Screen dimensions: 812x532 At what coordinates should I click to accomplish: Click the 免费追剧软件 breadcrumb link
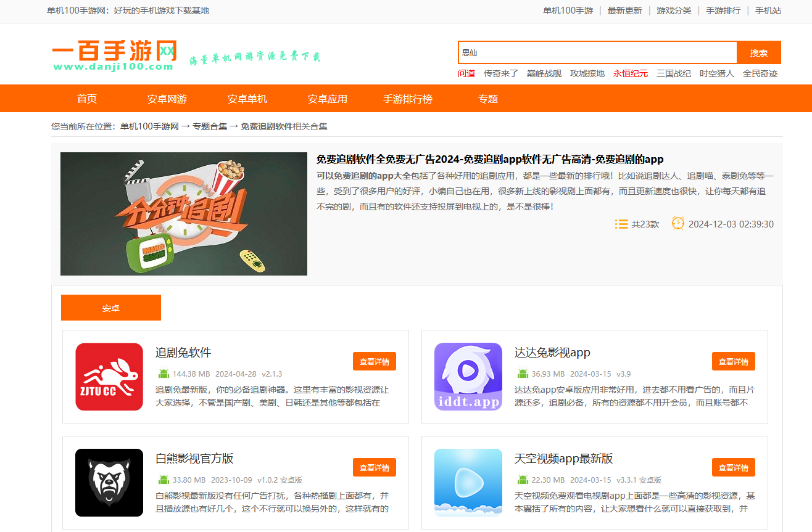click(267, 126)
